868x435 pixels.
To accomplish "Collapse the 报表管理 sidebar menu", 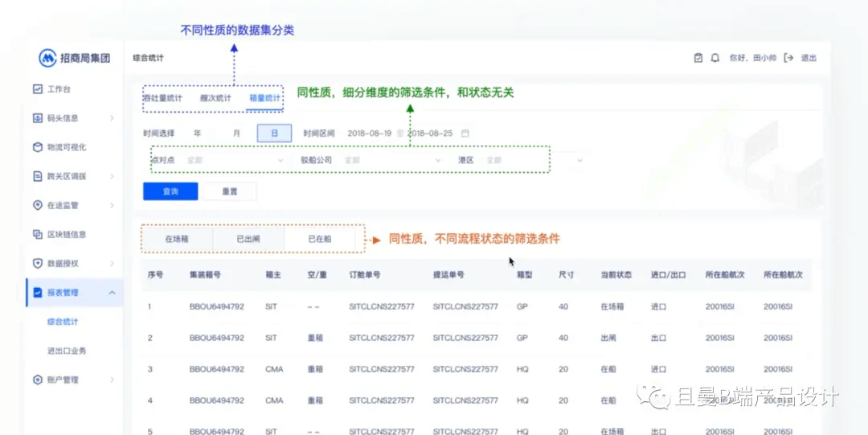I will coord(112,293).
